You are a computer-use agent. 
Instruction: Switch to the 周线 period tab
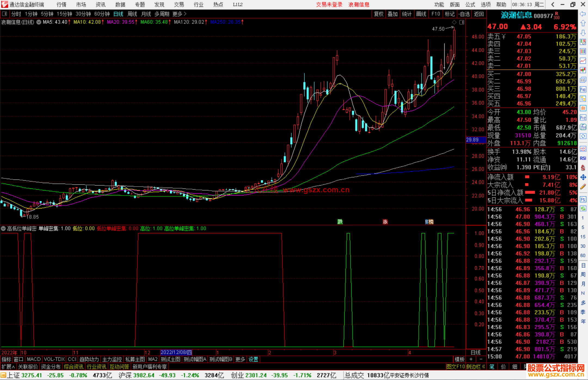(x=132, y=14)
